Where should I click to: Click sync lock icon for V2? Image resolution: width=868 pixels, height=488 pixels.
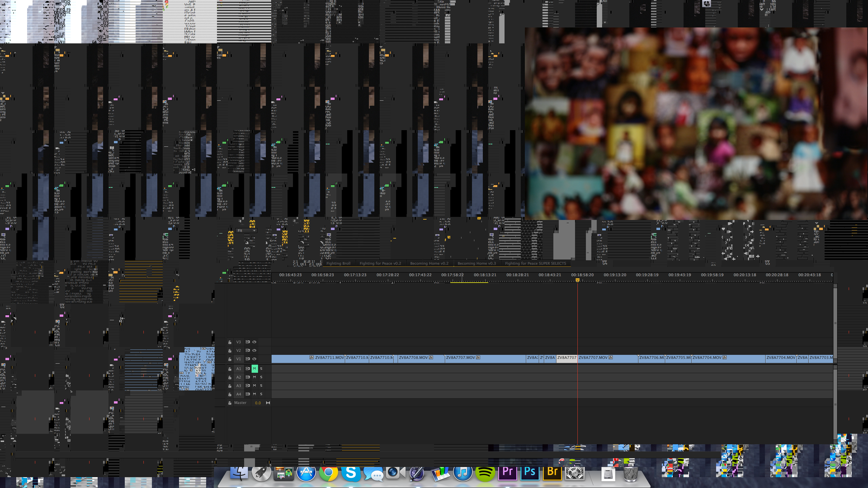pos(248,350)
